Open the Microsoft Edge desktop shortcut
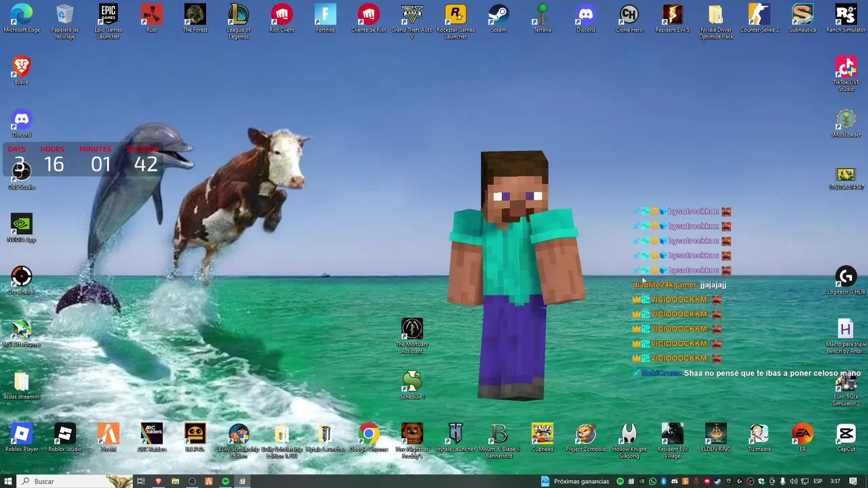The width and height of the screenshot is (868, 488). (22, 19)
